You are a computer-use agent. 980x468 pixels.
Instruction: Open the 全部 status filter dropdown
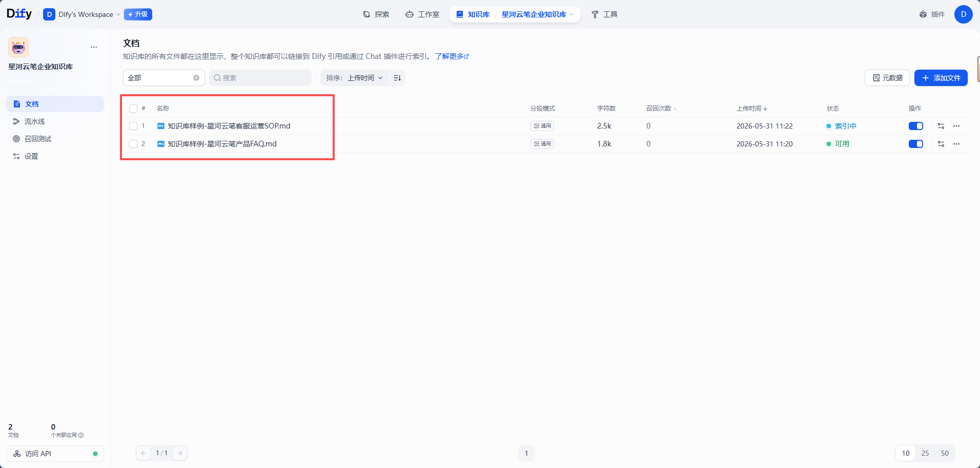(164, 78)
